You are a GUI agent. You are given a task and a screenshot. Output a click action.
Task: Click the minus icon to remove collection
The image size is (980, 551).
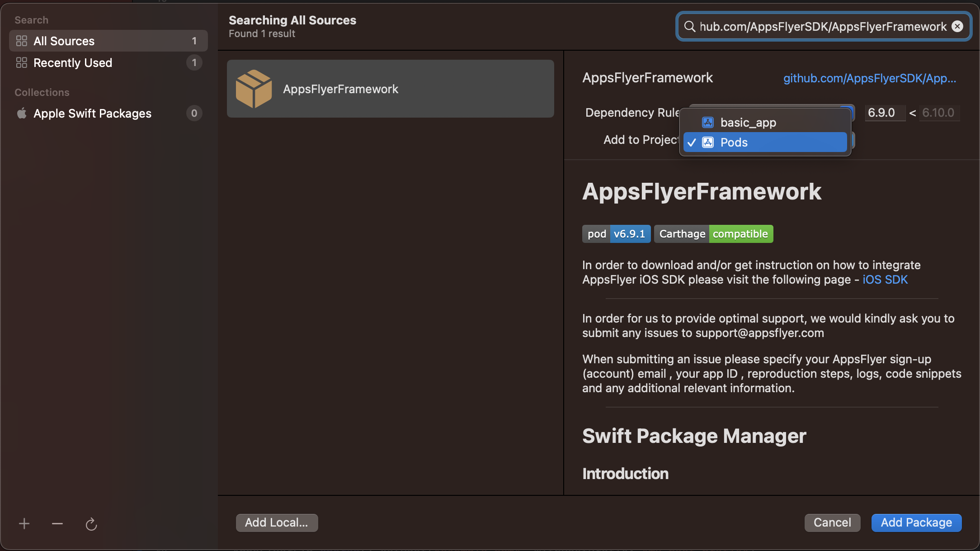point(57,524)
